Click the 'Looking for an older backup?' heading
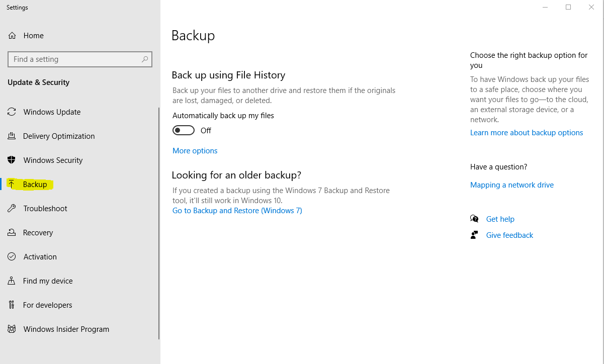 click(236, 175)
